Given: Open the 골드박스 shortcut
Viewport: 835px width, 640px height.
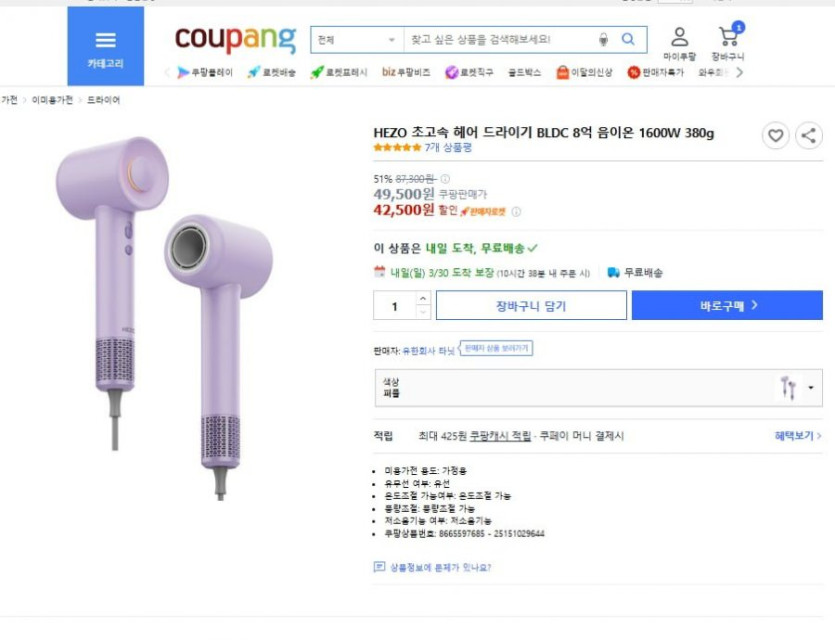Looking at the screenshot, I should click(523, 73).
